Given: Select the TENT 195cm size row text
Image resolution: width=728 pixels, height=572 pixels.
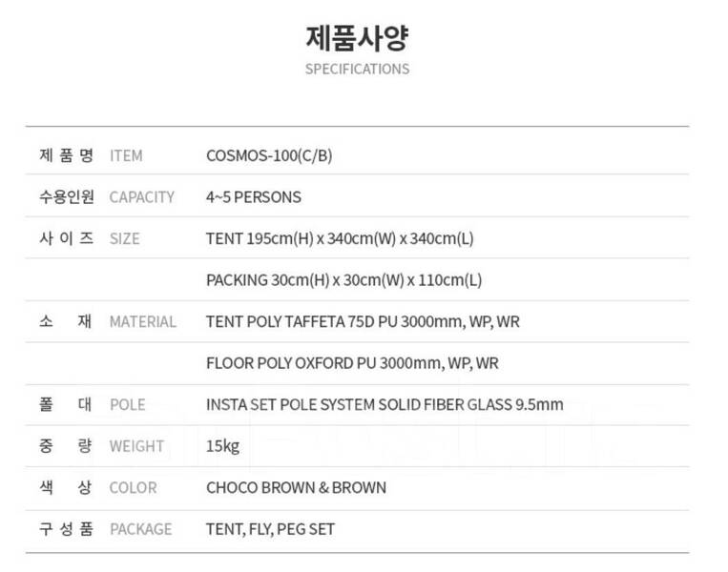Looking at the screenshot, I should tap(340, 238).
